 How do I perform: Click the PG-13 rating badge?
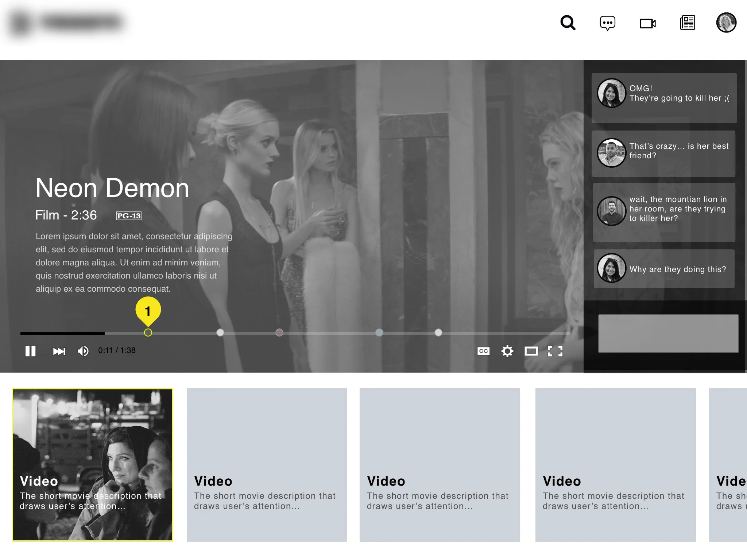pyautogui.click(x=129, y=216)
